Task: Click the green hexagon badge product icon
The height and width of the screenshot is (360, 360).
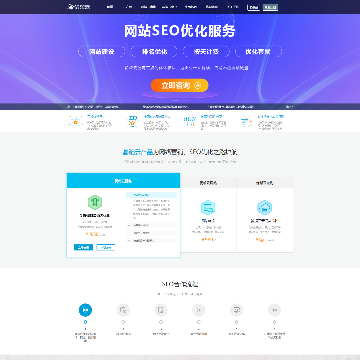Action: pyautogui.click(x=95, y=202)
